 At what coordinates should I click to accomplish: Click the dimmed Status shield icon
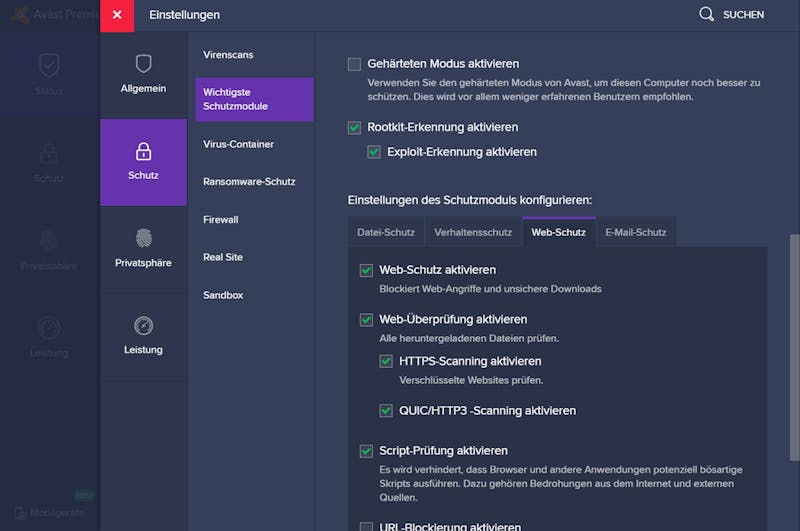[x=49, y=65]
